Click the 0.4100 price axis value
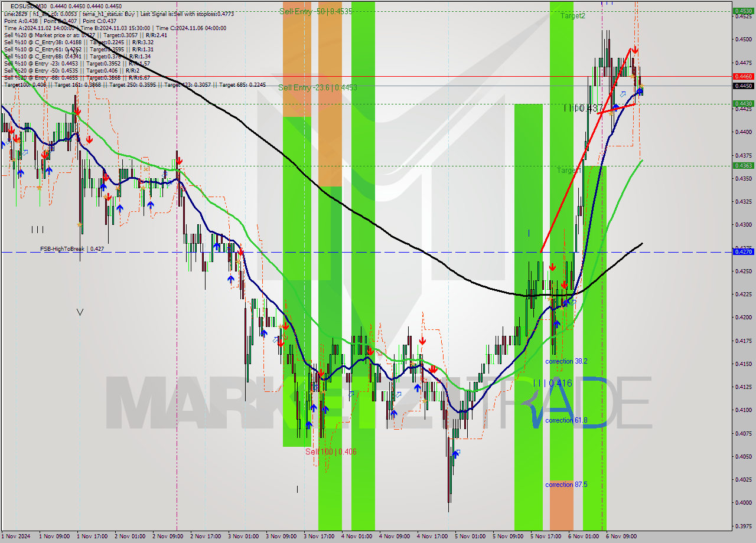756x543 pixels. tap(744, 410)
